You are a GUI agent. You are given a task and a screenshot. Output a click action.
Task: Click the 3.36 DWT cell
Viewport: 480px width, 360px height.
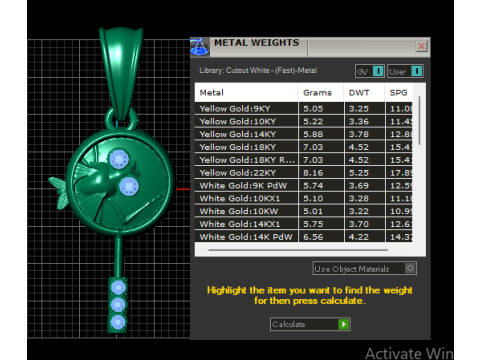point(364,121)
